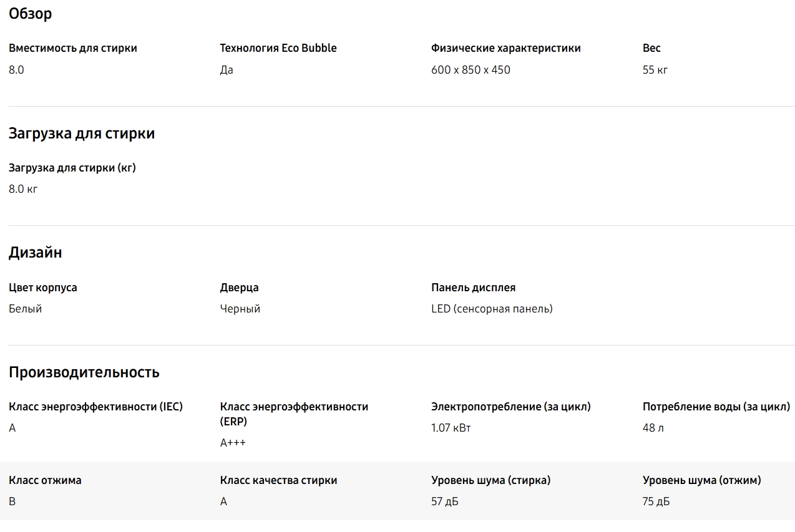Click the "Загрузка для стирки" section heading

pyautogui.click(x=82, y=133)
